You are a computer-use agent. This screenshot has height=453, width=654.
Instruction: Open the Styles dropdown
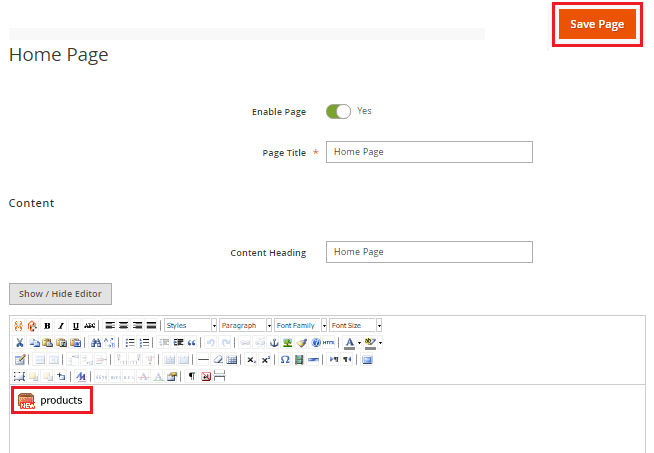click(190, 326)
